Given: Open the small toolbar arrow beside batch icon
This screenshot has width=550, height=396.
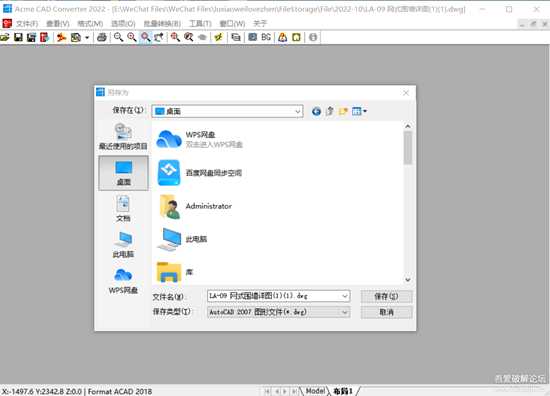Looking at the screenshot, I should tap(87, 37).
